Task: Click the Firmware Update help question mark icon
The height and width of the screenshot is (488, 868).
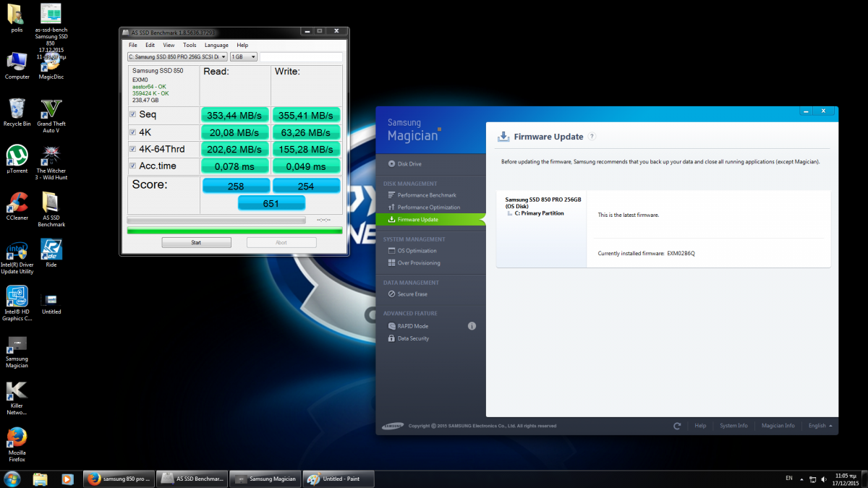Action: pyautogui.click(x=592, y=137)
